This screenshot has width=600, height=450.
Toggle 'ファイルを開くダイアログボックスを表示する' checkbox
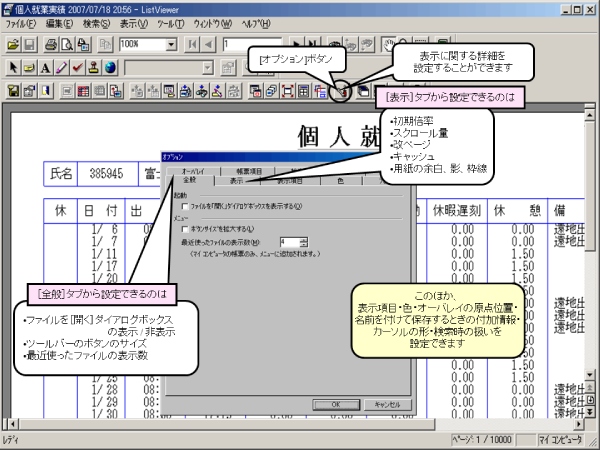point(185,207)
